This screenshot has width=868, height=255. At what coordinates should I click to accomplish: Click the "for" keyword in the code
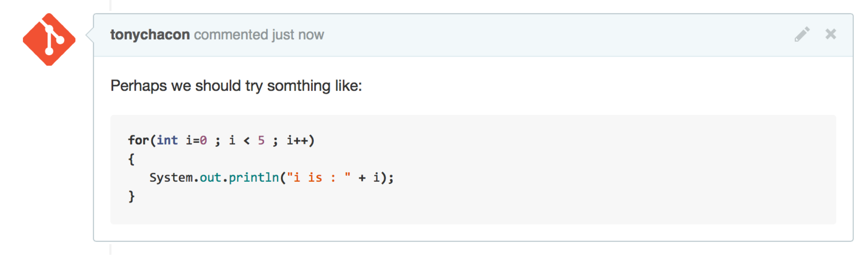(x=138, y=140)
